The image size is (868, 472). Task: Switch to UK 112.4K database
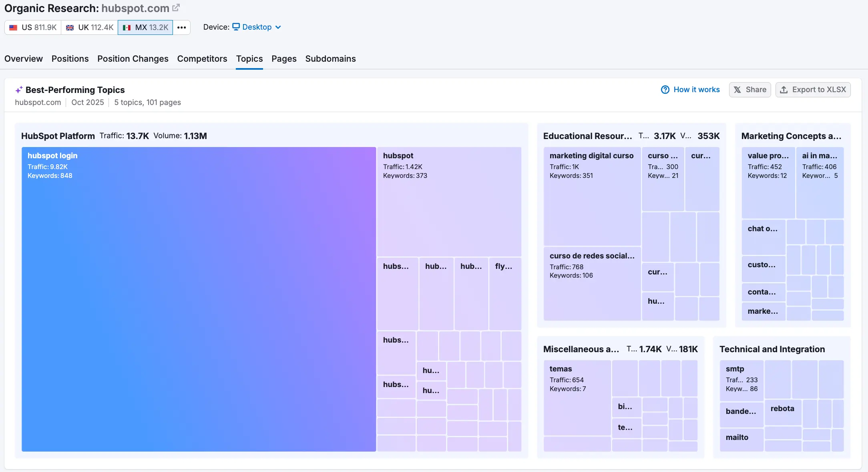(95, 28)
